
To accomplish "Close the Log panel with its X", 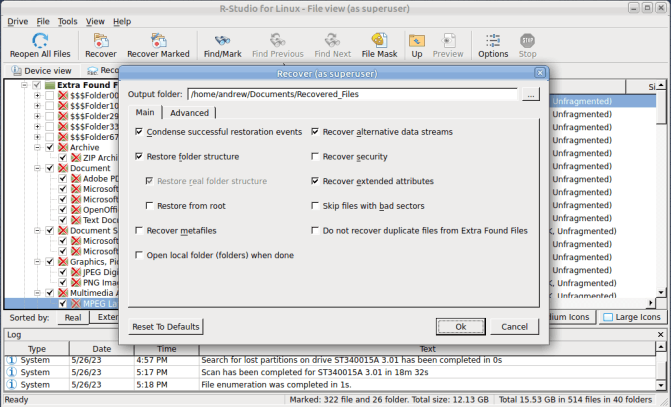I will point(660,334).
